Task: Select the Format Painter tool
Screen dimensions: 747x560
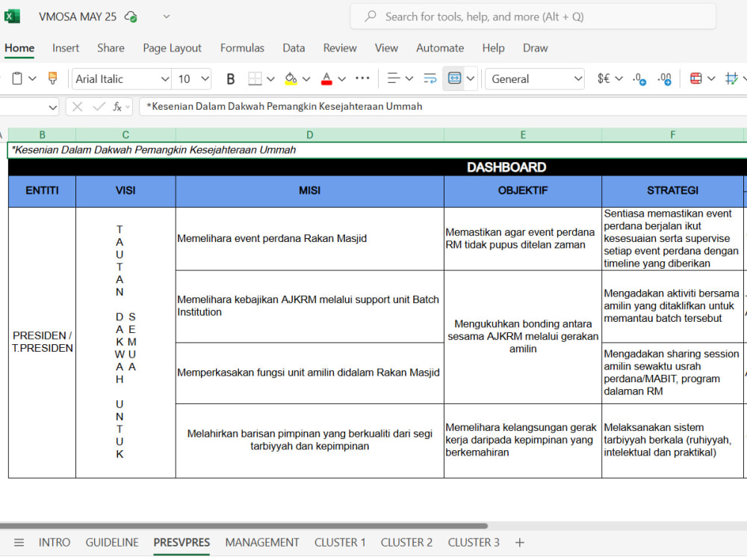Action: point(53,78)
